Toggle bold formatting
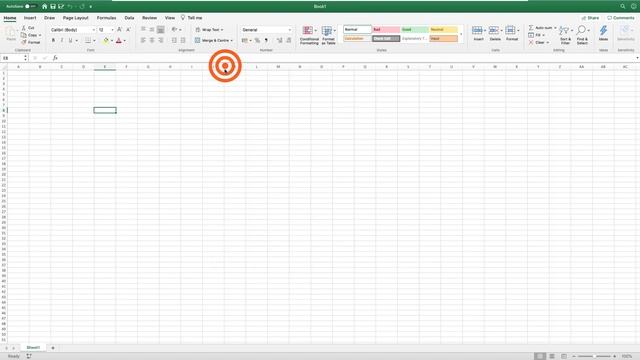Screen dimensions: 640x360 click(x=53, y=40)
